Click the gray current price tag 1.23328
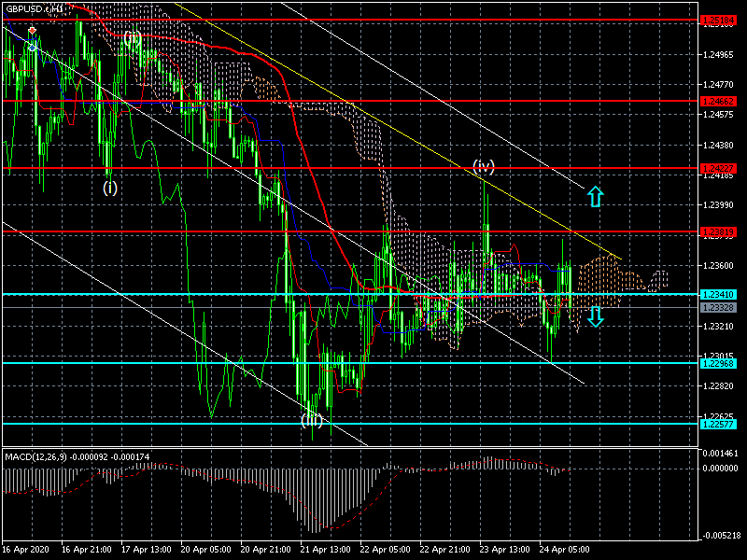The width and height of the screenshot is (747, 560). (x=718, y=308)
